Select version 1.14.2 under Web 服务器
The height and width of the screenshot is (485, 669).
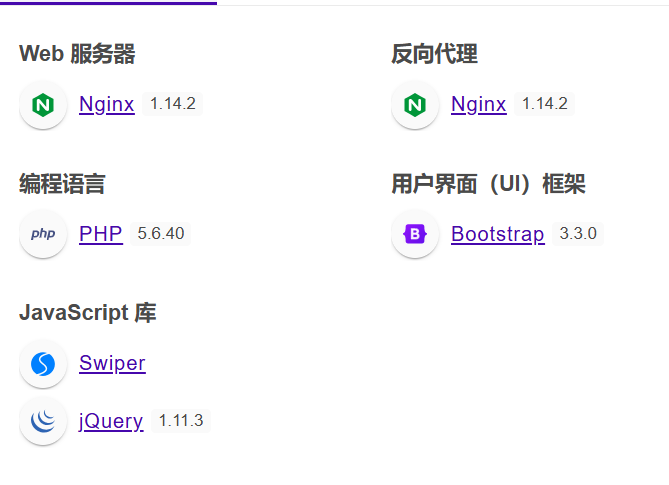173,104
